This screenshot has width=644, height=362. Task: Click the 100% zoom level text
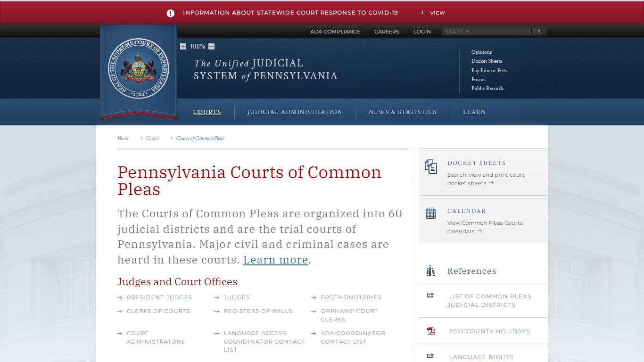(197, 46)
